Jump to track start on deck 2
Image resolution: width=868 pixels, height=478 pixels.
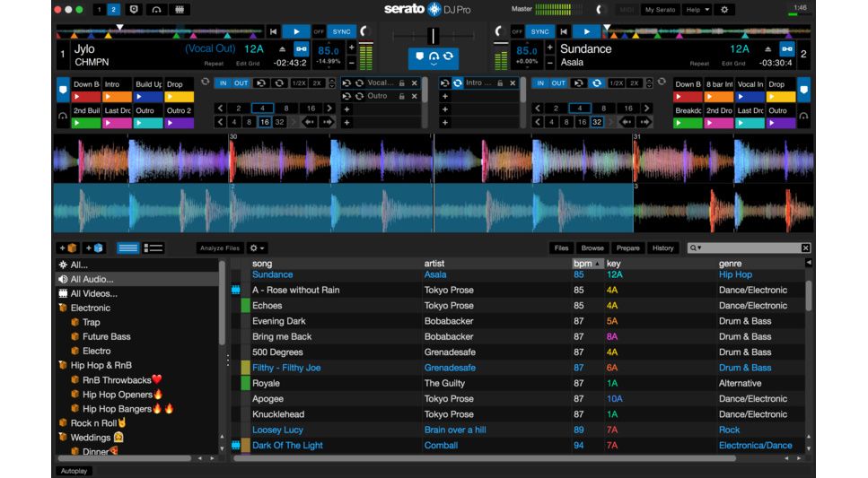point(565,31)
